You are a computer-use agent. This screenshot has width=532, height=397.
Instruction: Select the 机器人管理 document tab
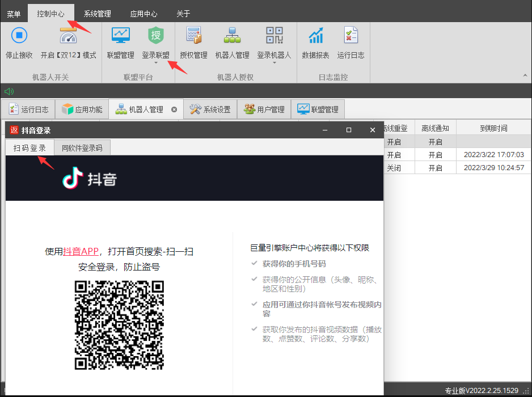[146, 109]
